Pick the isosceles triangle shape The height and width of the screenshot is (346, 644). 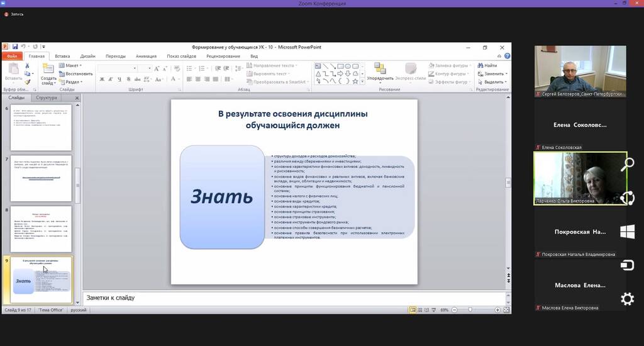[x=318, y=74]
